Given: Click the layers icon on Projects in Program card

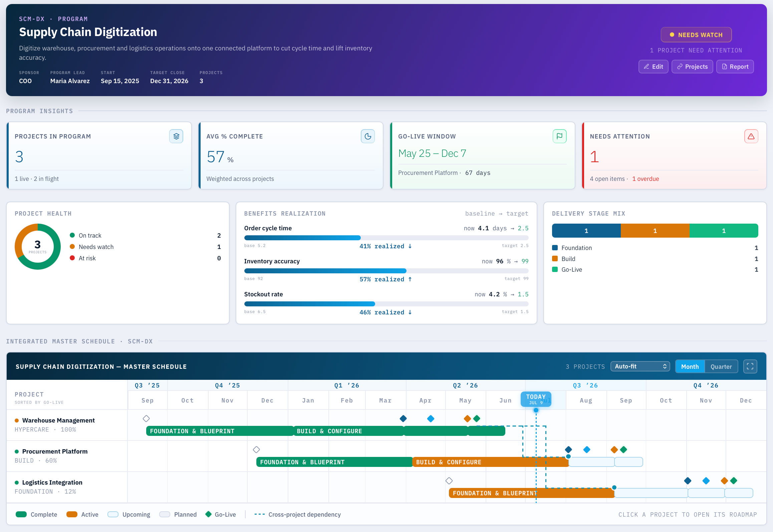Looking at the screenshot, I should coord(176,136).
